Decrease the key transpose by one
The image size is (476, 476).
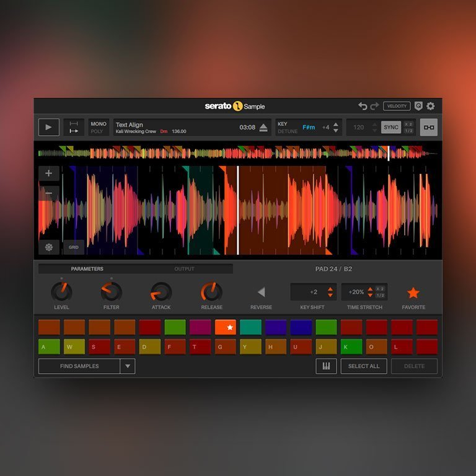(336, 131)
